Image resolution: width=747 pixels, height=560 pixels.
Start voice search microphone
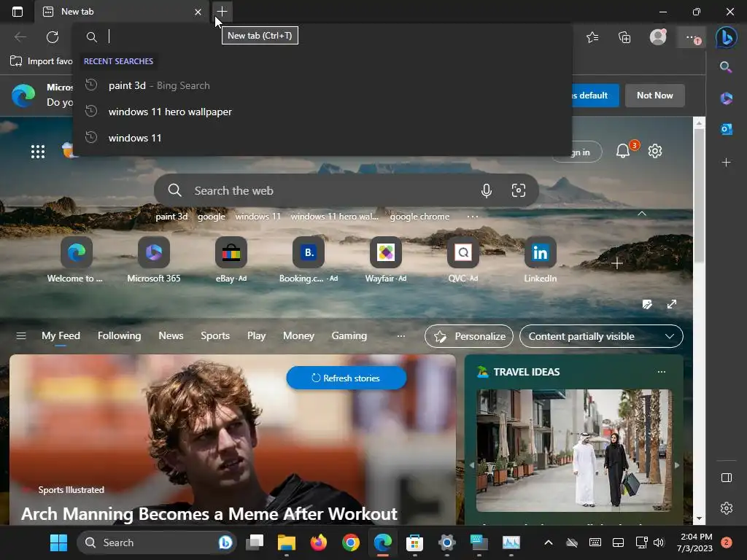pyautogui.click(x=487, y=190)
